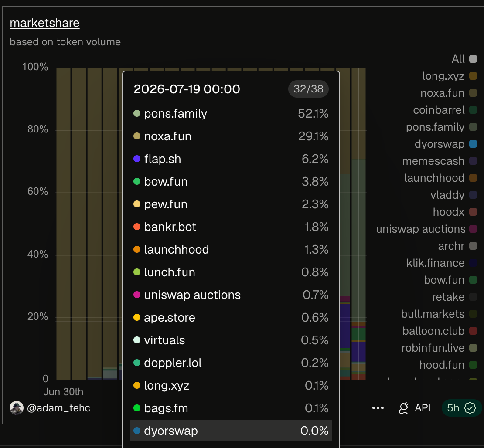Image resolution: width=484 pixels, height=448 pixels.
Task: Open the three-dots more options menu
Action: [378, 408]
